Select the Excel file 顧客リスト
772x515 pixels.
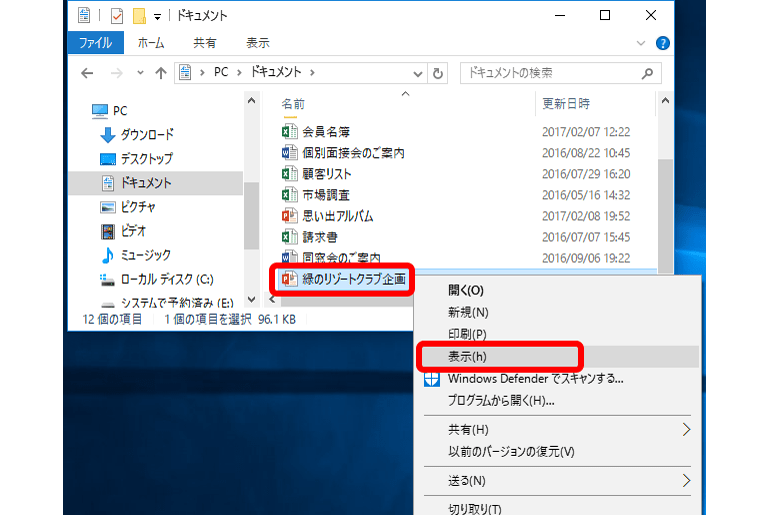tap(316, 174)
